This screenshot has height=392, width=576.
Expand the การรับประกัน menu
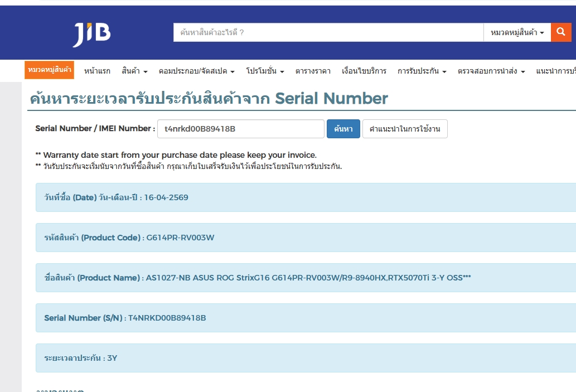tap(422, 71)
